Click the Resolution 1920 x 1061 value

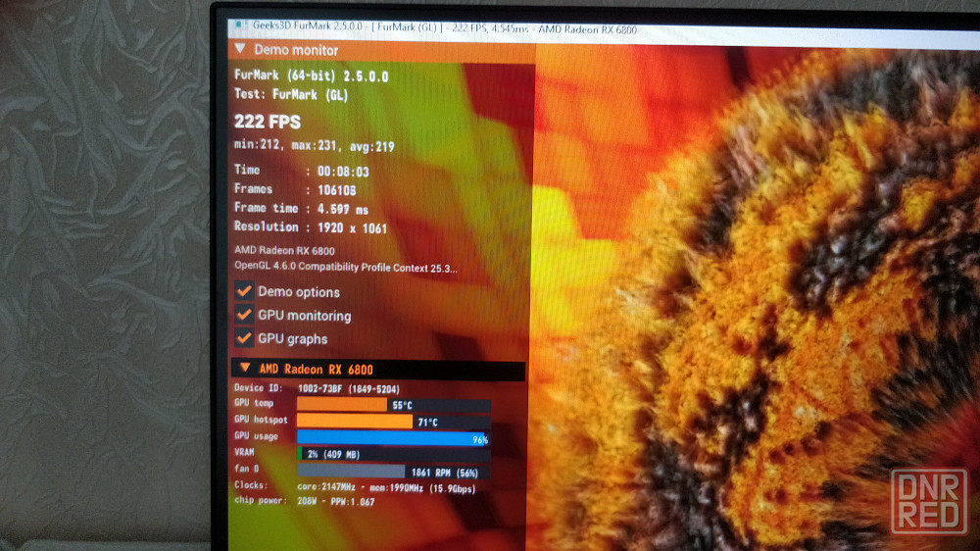click(x=352, y=228)
